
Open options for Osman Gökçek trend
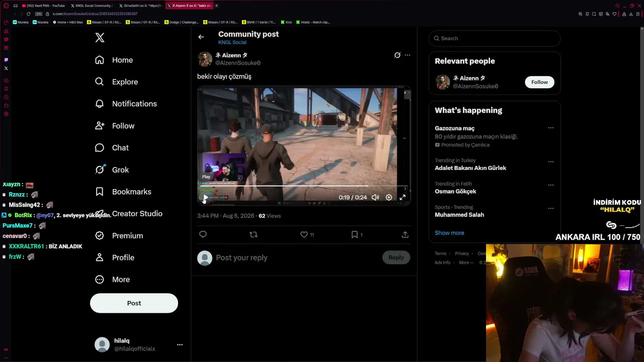551,185
